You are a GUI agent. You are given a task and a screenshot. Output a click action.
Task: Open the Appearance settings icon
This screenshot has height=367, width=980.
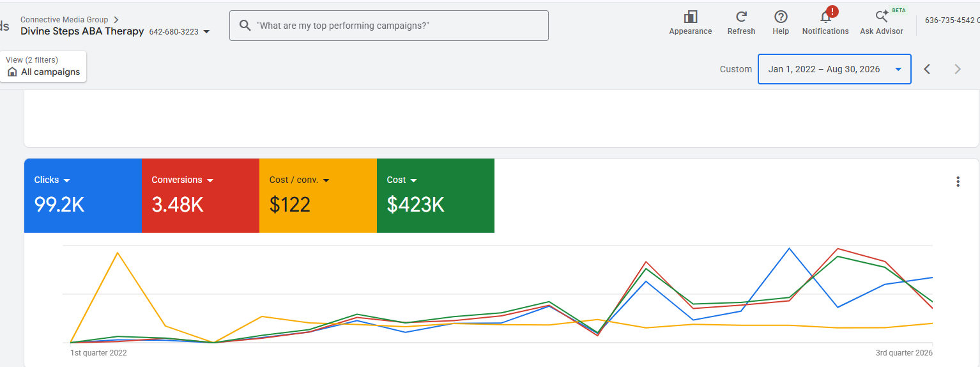(690, 17)
